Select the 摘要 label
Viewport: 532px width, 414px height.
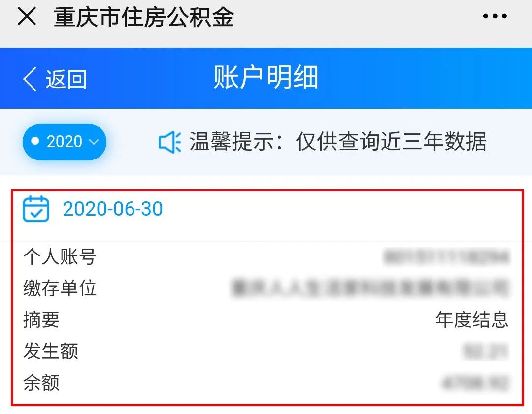41,320
